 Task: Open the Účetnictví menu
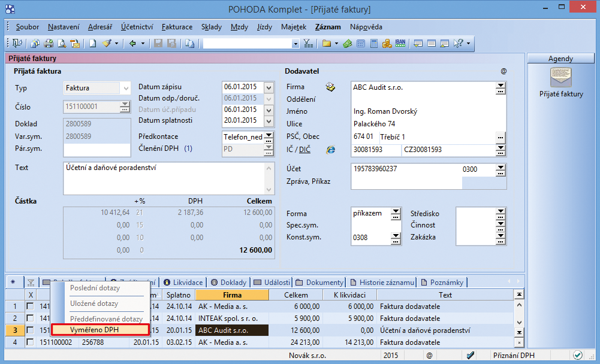coord(137,27)
